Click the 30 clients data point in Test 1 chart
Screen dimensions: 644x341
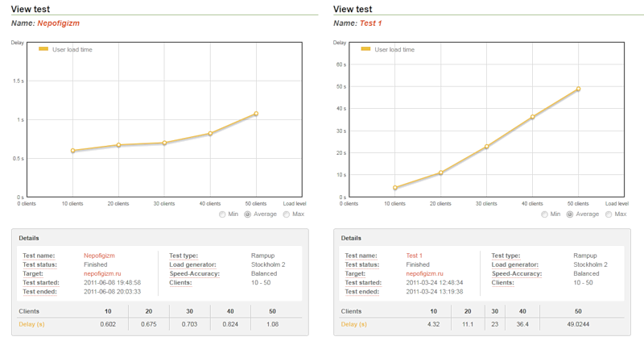[486, 147]
